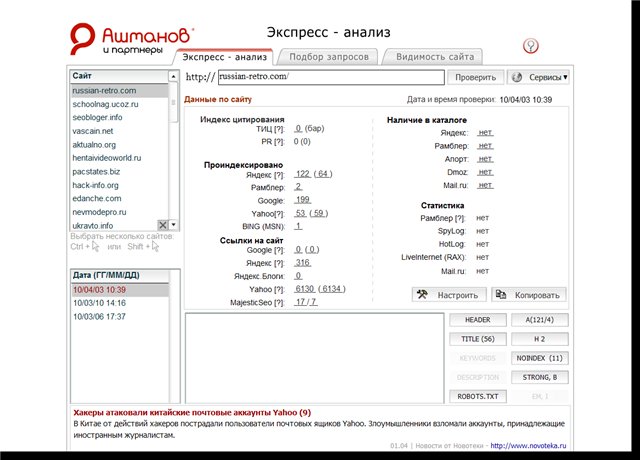Click the Настроить button
The height and width of the screenshot is (460, 640).
449,295
